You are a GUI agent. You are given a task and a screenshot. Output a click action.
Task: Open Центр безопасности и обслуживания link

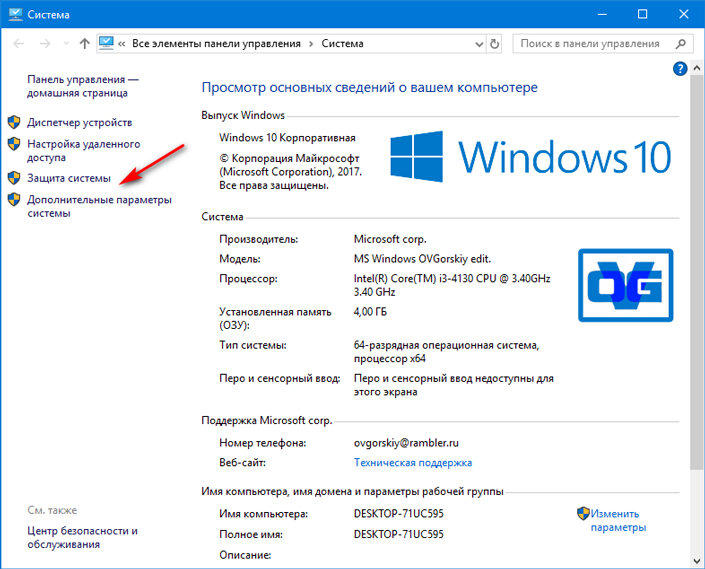click(82, 538)
